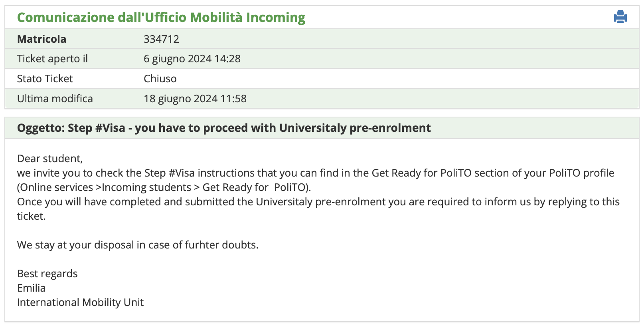Click the 'Ultima modifica' label
This screenshot has width=644, height=326.
(x=55, y=99)
